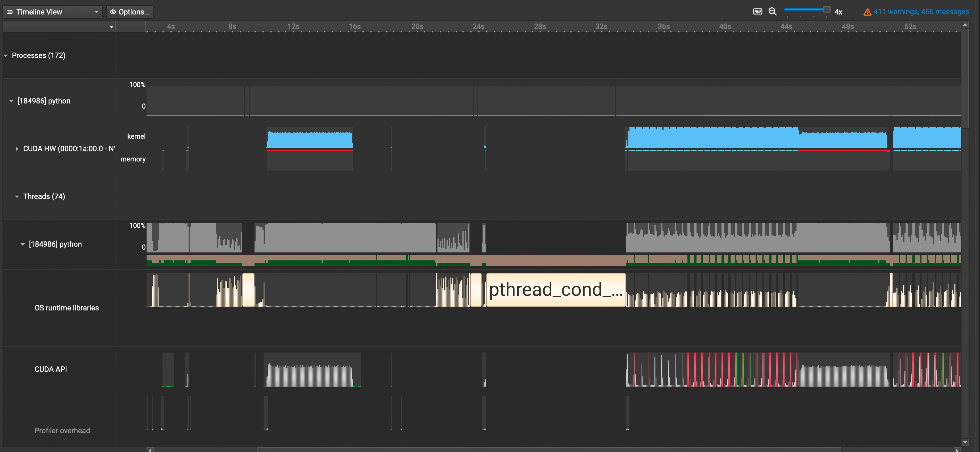Viewport: 980px width, 452px height.
Task: Click the pthread_cond_... timeline block
Action: point(556,290)
